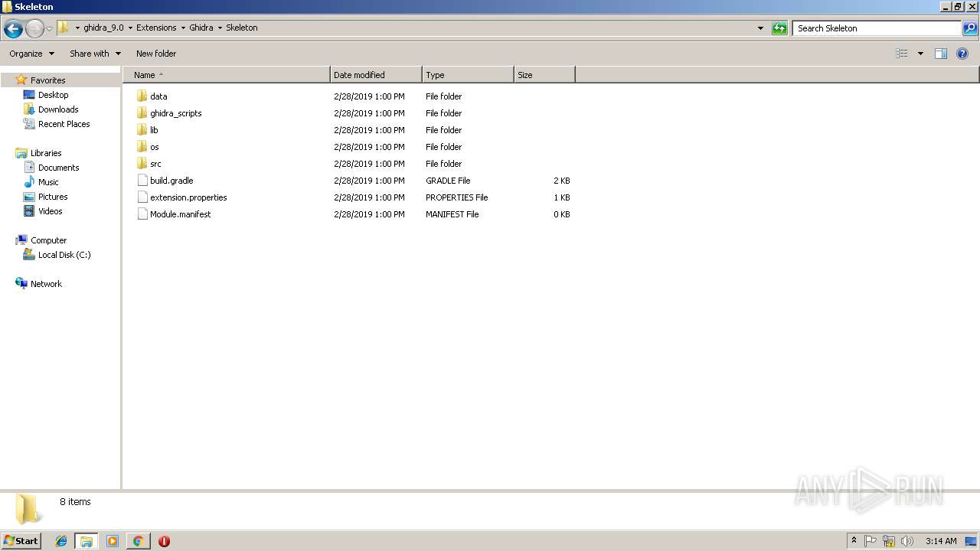Image resolution: width=980 pixels, height=551 pixels.
Task: Expand the view options dropdown arrow
Action: click(920, 54)
